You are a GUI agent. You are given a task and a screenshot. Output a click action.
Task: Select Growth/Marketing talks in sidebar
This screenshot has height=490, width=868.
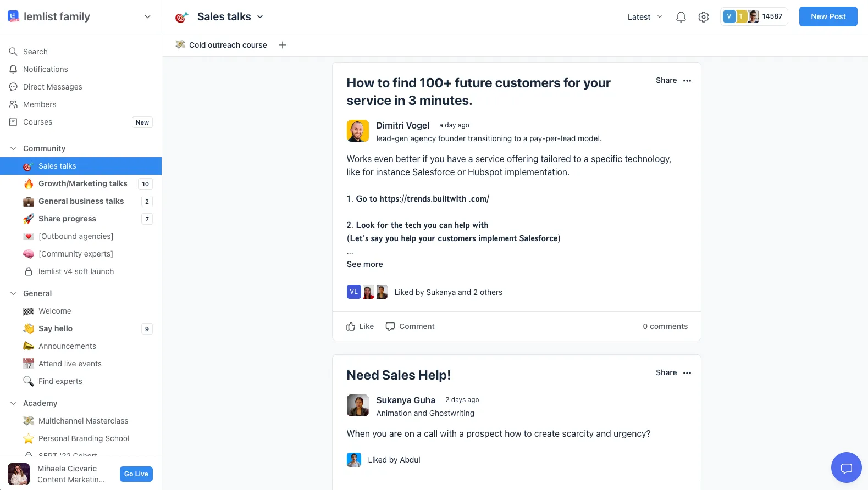[82, 183]
